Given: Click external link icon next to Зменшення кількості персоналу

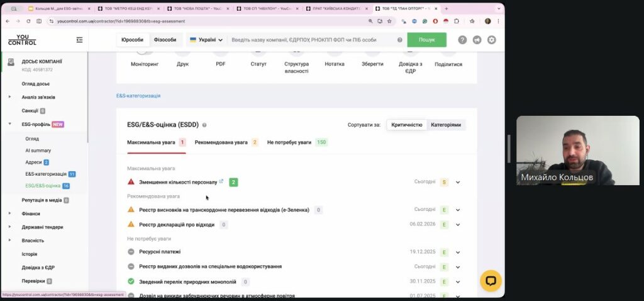Looking at the screenshot, I should [x=221, y=181].
